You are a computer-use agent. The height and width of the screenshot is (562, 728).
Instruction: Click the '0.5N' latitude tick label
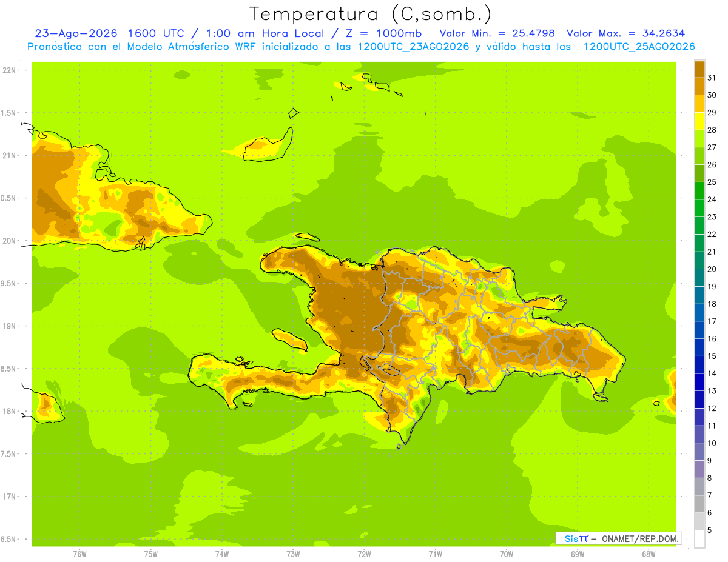[x=9, y=198]
